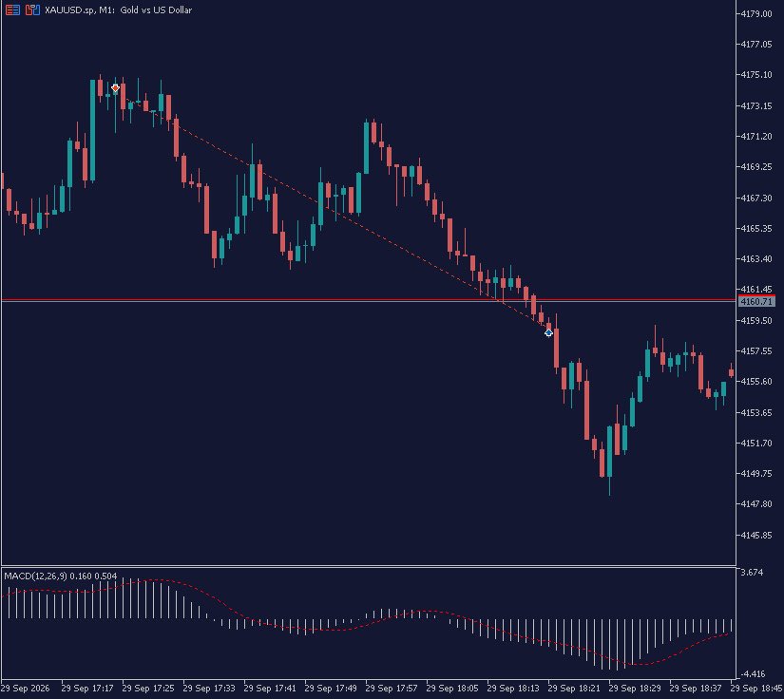Viewport: 784px width, 699px height.
Task: Click the 3.674 MACD scale value
Action: [753, 573]
